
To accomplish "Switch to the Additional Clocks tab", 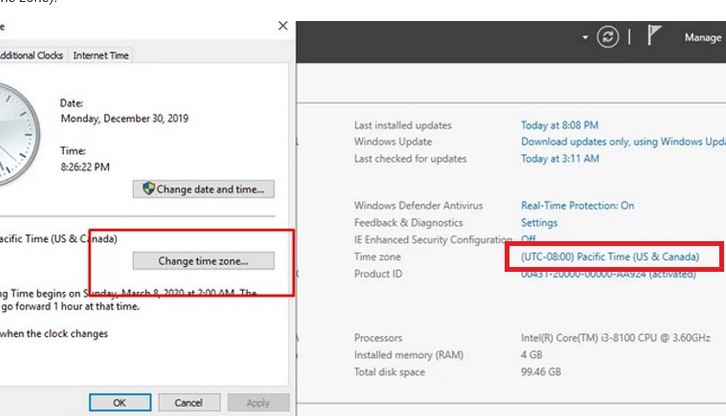I will pyautogui.click(x=32, y=55).
